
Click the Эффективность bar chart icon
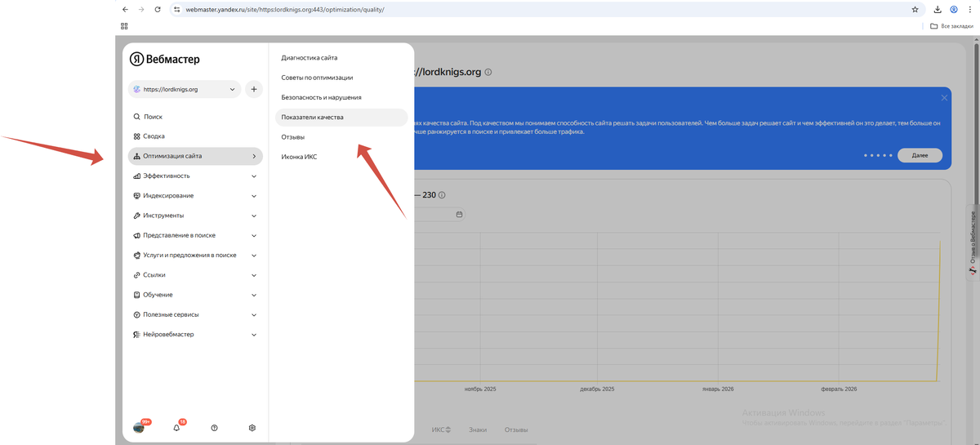pyautogui.click(x=136, y=176)
